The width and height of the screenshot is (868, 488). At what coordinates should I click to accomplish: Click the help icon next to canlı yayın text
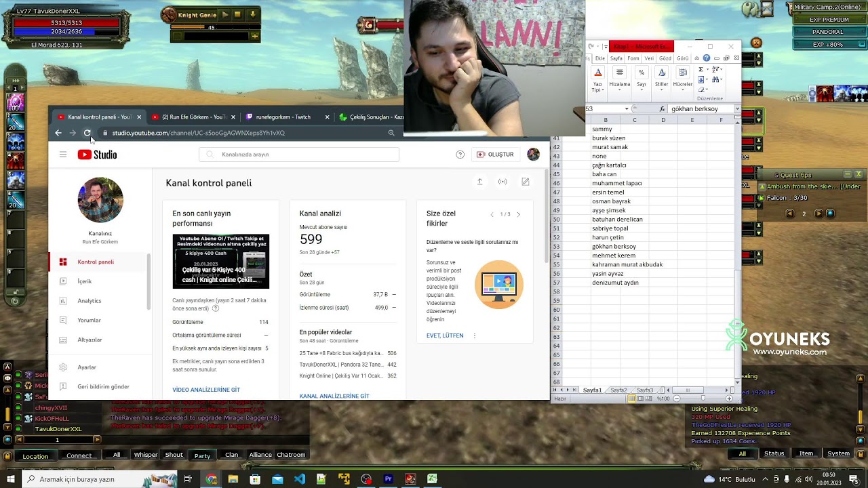[x=216, y=308]
